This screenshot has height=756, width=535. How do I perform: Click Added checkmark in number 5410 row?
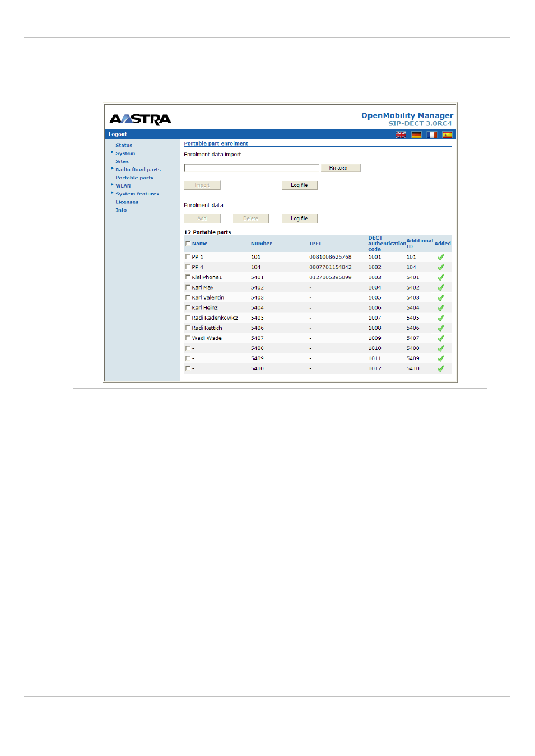(x=441, y=368)
